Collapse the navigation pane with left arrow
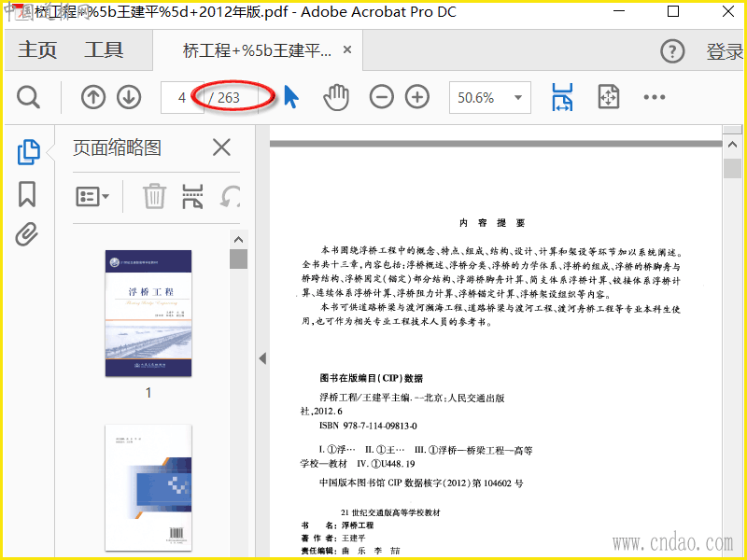Viewport: 747px width, 560px height. (x=262, y=358)
